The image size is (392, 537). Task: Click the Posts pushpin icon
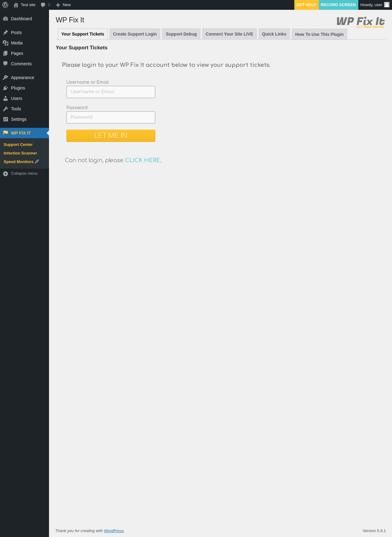(x=6, y=32)
